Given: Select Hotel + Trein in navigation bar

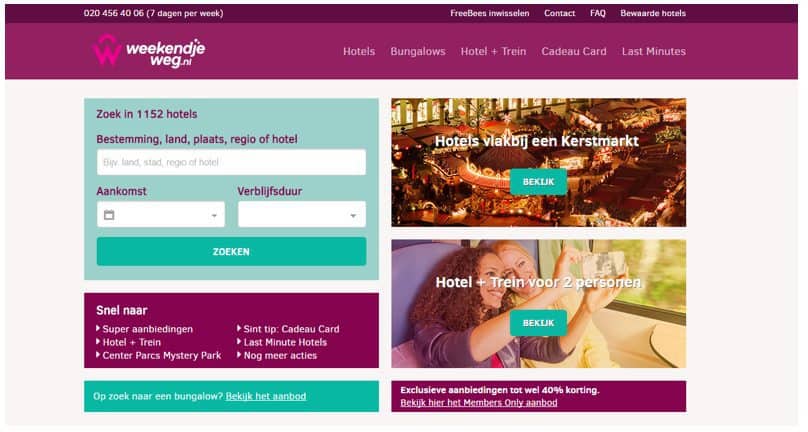Looking at the screenshot, I should pyautogui.click(x=493, y=52).
